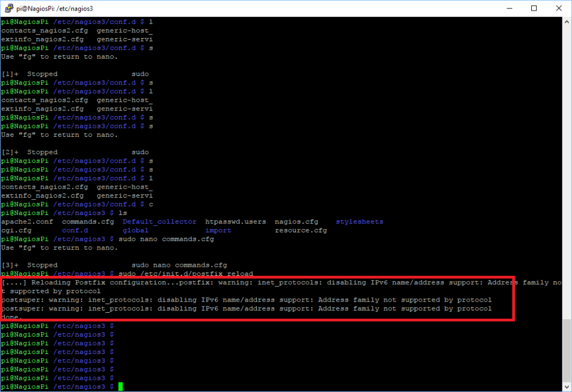
Task: Click the window title 'pi@NagiosPi: /etc/nagios3'
Action: pyautogui.click(x=54, y=8)
